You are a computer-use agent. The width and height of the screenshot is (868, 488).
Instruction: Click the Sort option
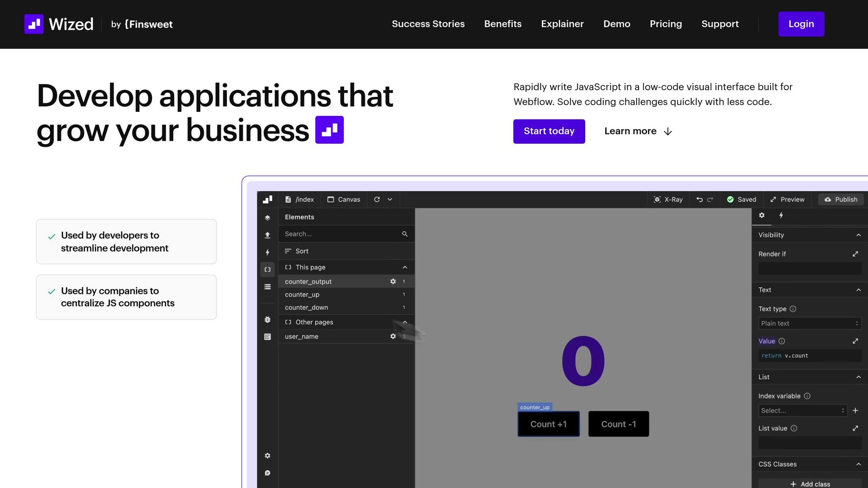click(x=297, y=251)
